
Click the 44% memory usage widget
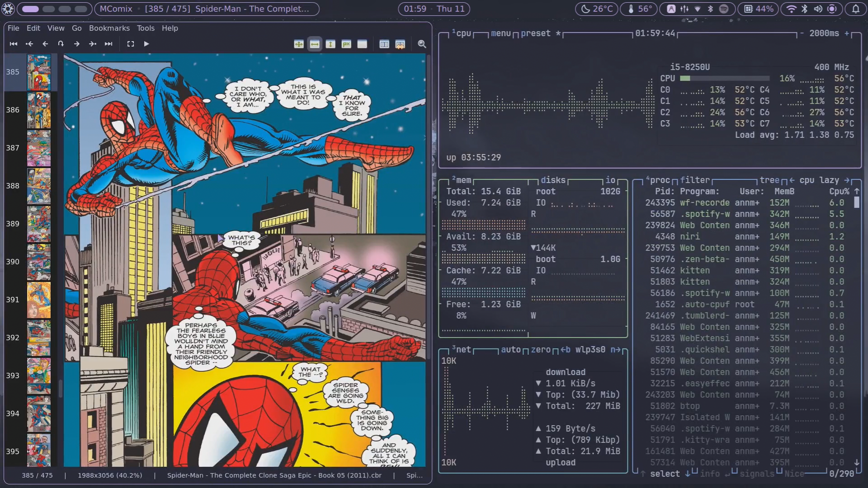(x=759, y=9)
